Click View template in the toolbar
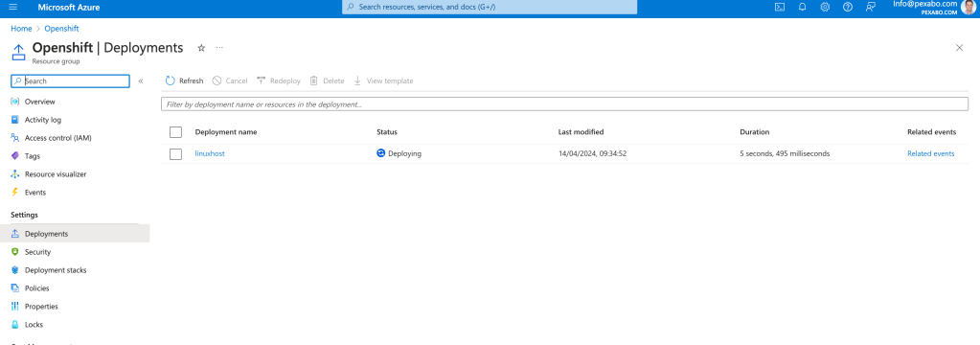The image size is (980, 345). [x=383, y=81]
